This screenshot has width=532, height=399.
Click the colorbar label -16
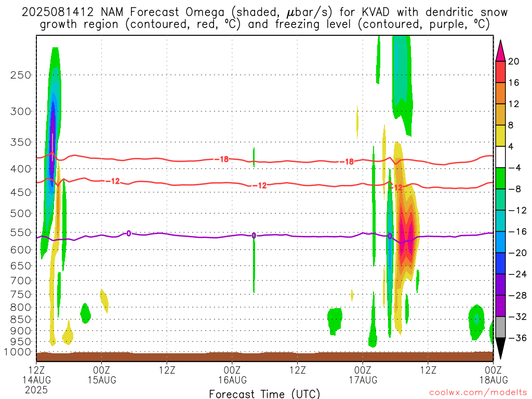[517, 232]
